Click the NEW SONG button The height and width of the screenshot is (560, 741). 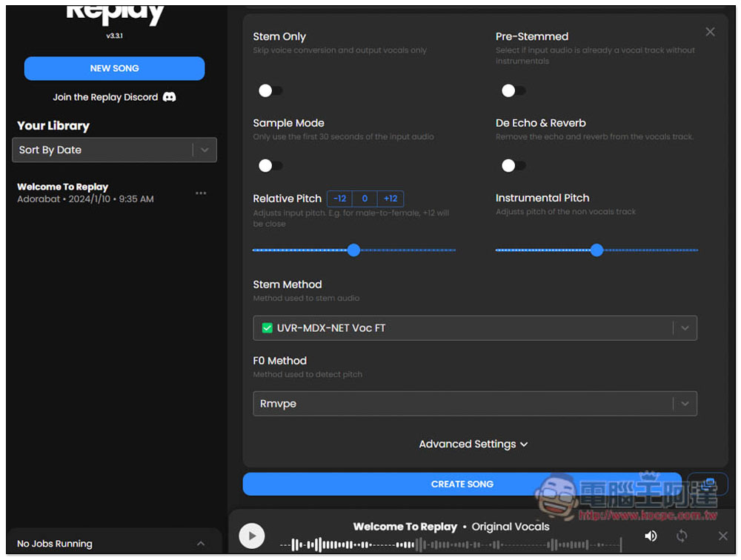point(114,69)
